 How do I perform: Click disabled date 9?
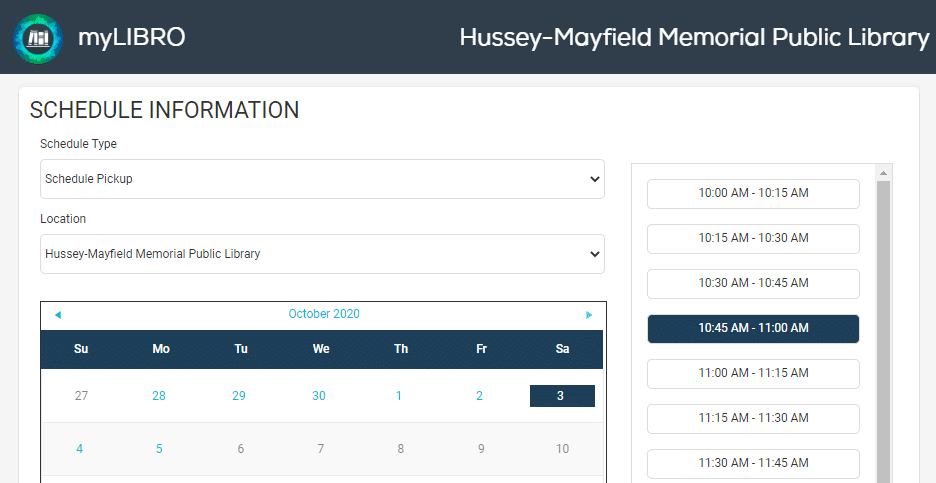[x=481, y=449]
